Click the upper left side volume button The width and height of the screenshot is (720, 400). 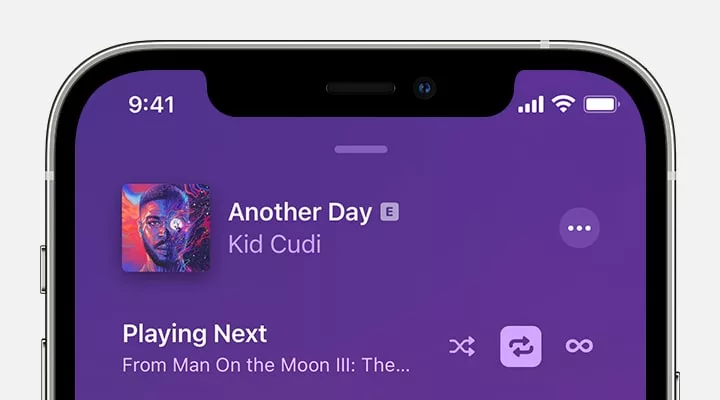(x=43, y=269)
